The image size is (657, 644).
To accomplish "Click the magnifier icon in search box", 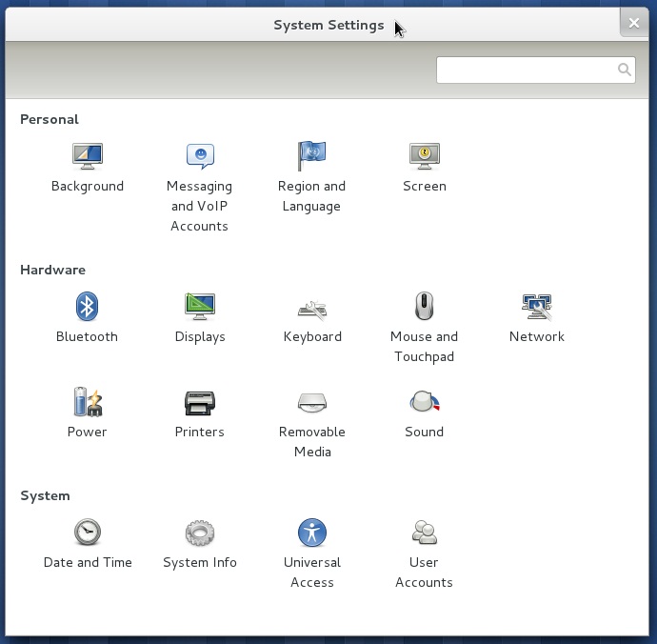I will 624,70.
